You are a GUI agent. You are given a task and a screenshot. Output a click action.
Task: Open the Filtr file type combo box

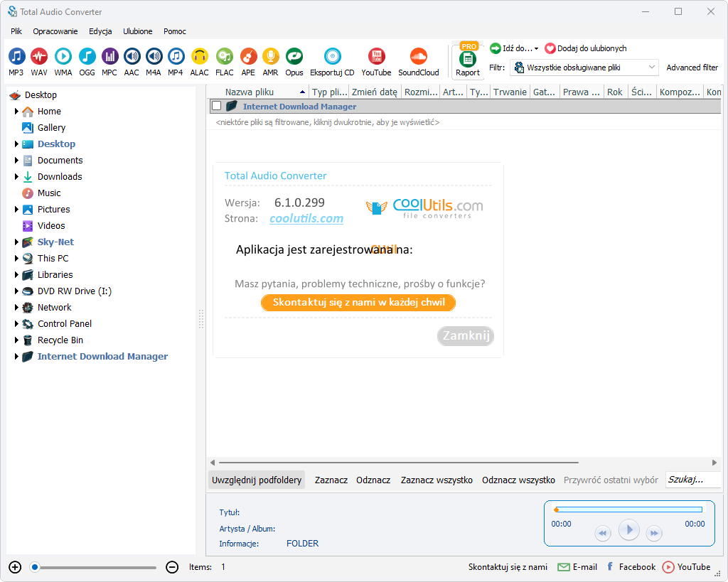(584, 68)
